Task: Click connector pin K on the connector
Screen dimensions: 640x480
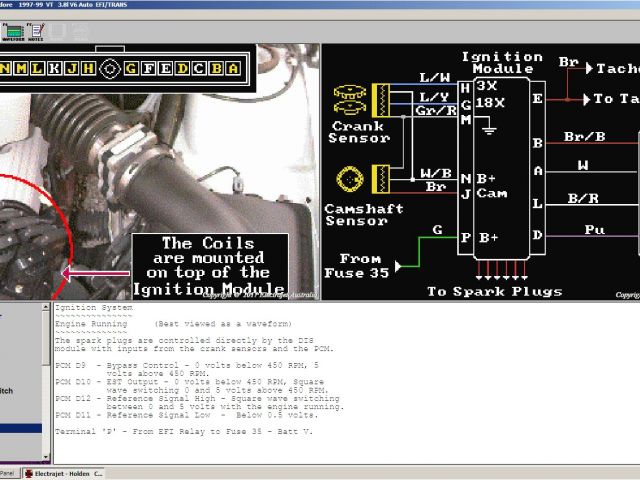Action: point(56,68)
